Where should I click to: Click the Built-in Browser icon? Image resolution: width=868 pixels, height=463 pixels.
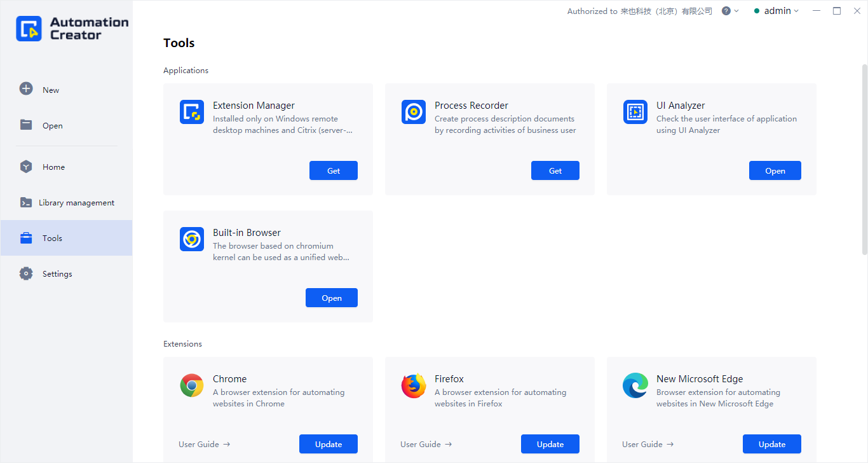pyautogui.click(x=192, y=239)
